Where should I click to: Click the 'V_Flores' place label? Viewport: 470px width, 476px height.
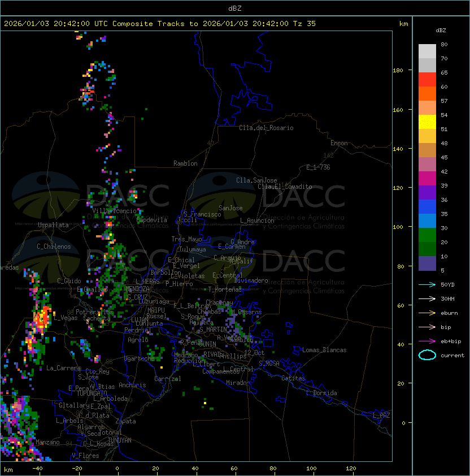point(85,456)
